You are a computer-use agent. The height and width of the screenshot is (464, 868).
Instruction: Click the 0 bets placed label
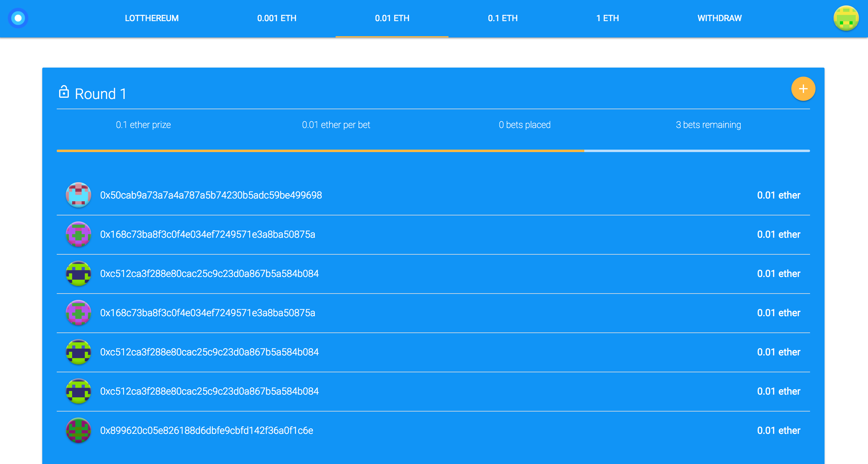click(524, 125)
